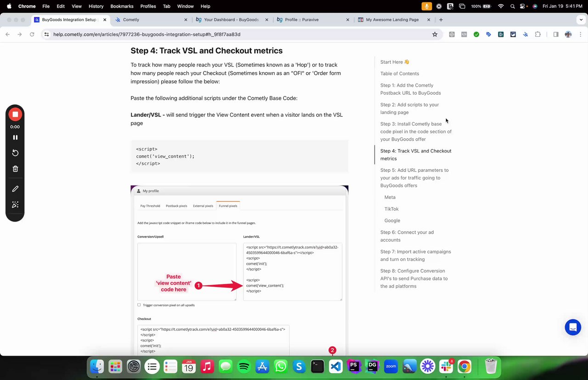Click the view_content script code block
The height and width of the screenshot is (380, 588).
[x=239, y=156]
